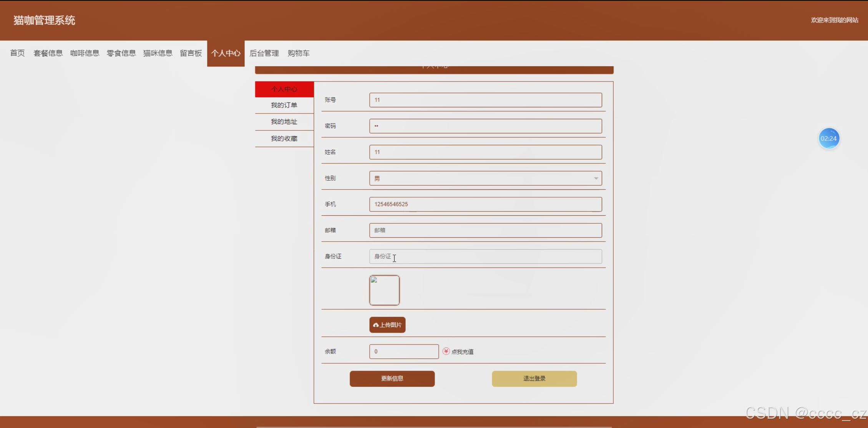Viewport: 868px width, 428px height.
Task: Click the avatar image placeholder thumbnail
Action: [384, 290]
